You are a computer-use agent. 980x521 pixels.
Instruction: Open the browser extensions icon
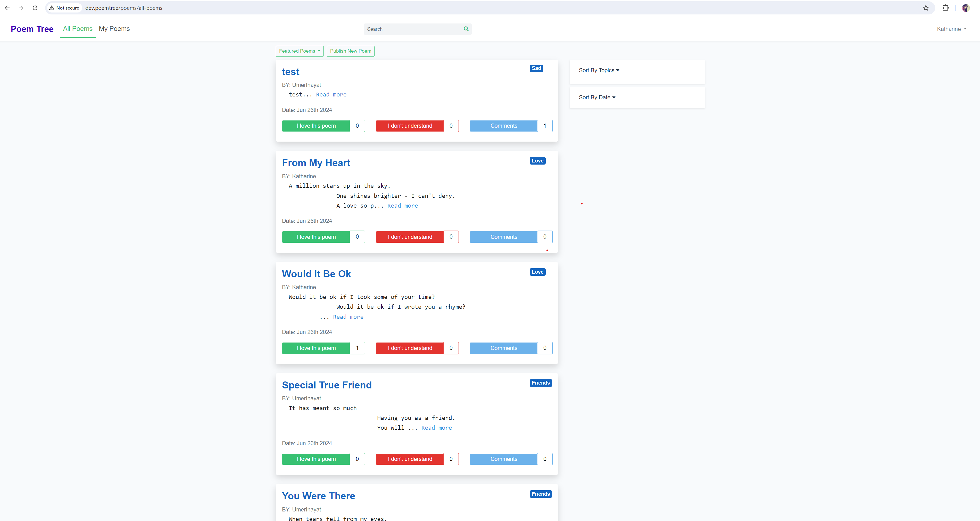[945, 8]
